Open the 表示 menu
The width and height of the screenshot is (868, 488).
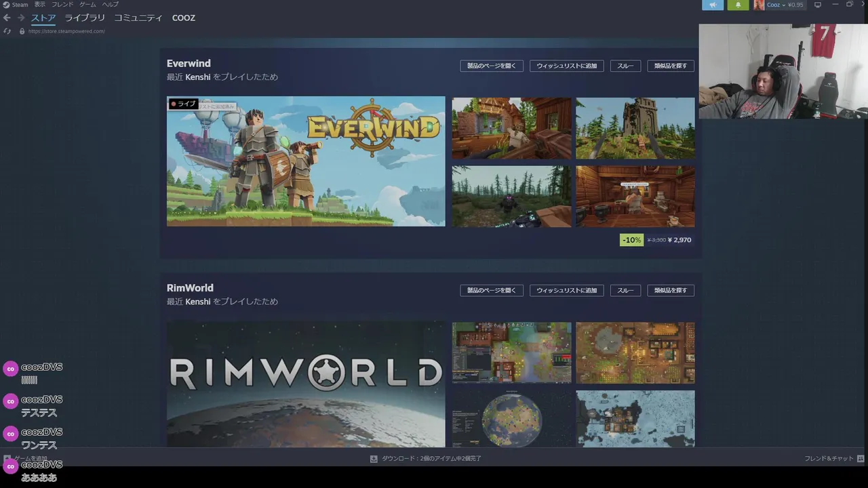click(40, 5)
